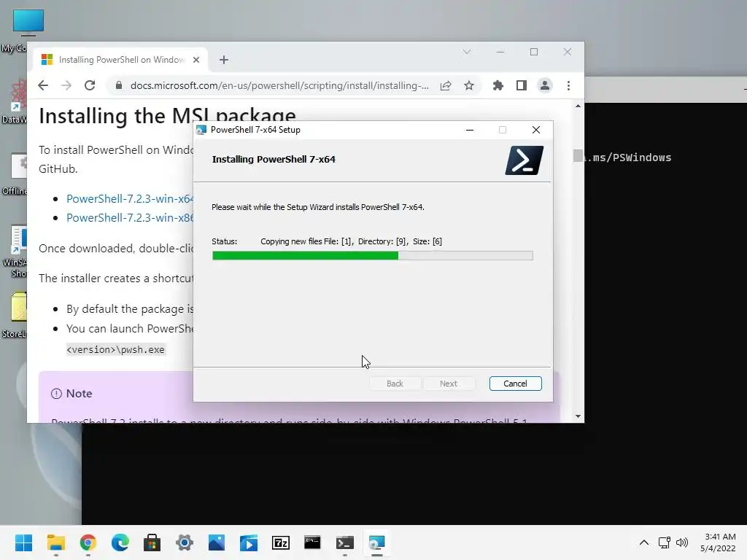The height and width of the screenshot is (560, 747).
Task: Open the network status tray icon
Action: click(x=664, y=542)
